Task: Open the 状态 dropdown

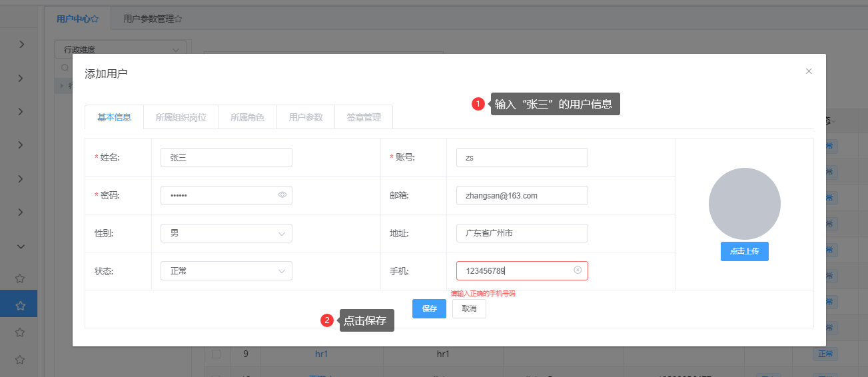Action: pyautogui.click(x=226, y=271)
